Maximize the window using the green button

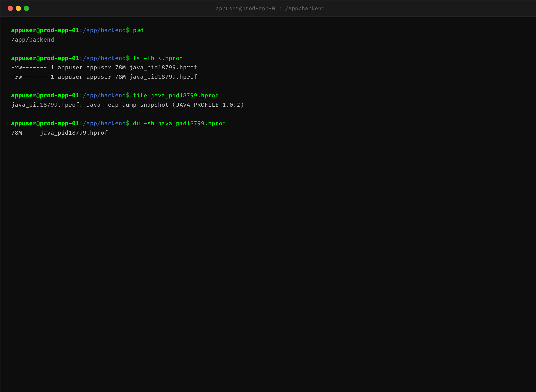pos(27,8)
